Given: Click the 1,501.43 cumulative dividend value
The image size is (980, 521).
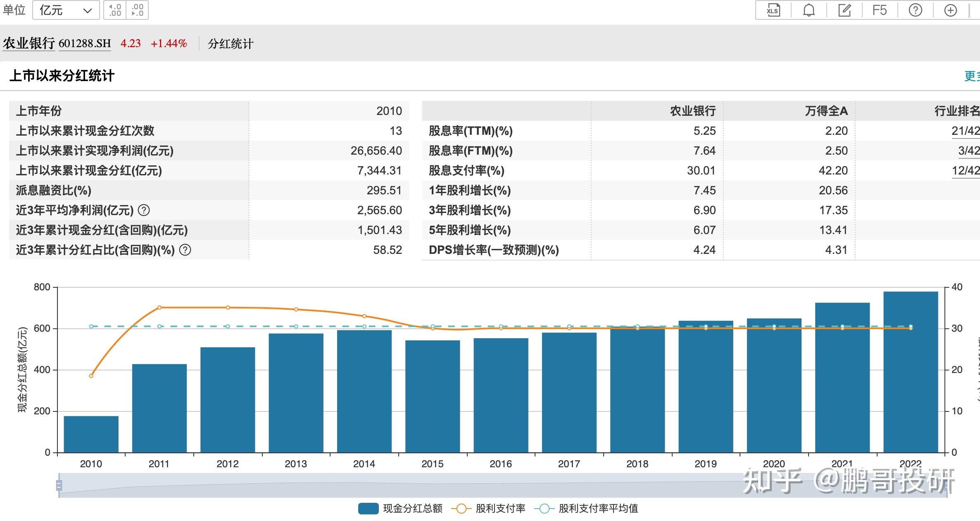Looking at the screenshot, I should 379,230.
